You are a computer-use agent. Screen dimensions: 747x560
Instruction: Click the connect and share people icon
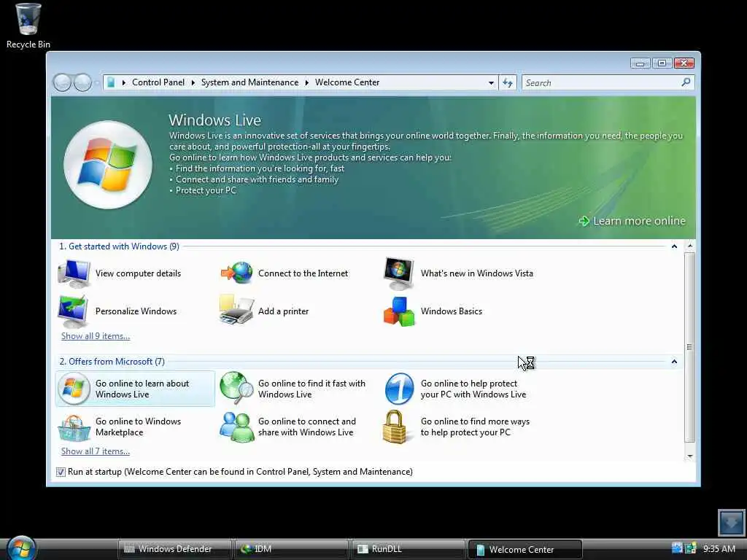tap(237, 427)
